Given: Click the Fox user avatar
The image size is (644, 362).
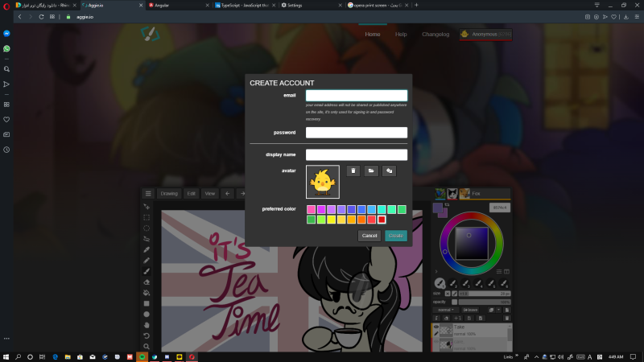Looking at the screenshot, I should 464,193.
